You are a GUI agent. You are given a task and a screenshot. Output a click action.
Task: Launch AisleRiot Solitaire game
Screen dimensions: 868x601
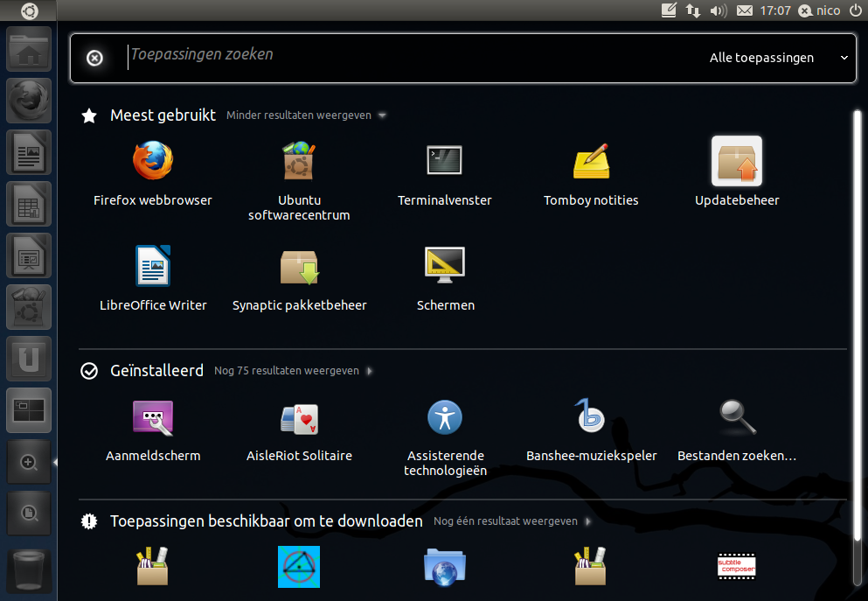pyautogui.click(x=299, y=419)
